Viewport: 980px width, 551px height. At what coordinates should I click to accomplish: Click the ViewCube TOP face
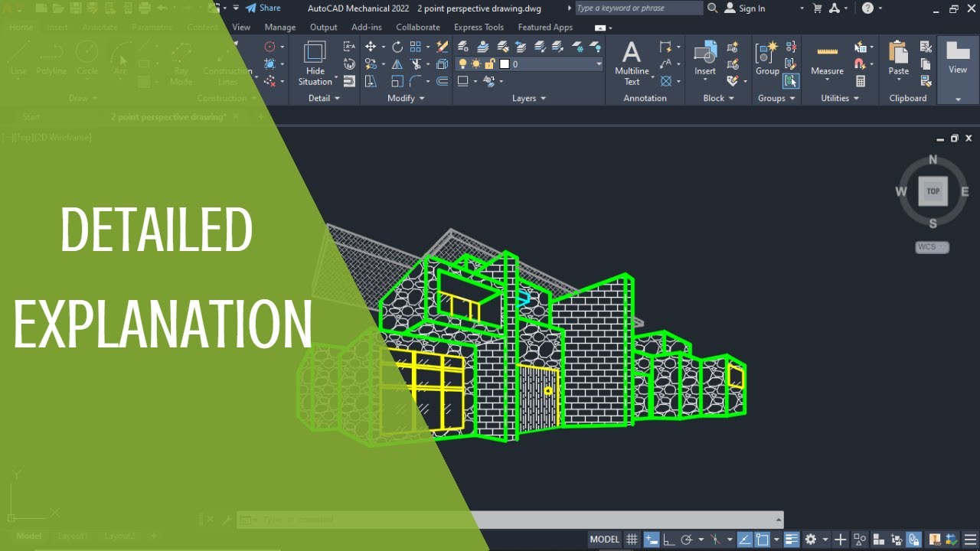click(933, 191)
